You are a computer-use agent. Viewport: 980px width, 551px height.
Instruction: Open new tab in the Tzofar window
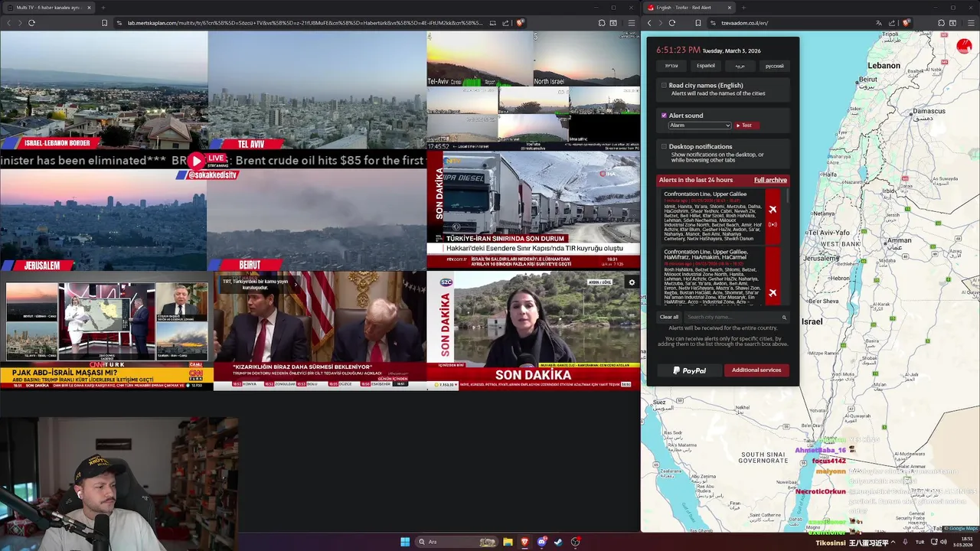[x=743, y=8]
